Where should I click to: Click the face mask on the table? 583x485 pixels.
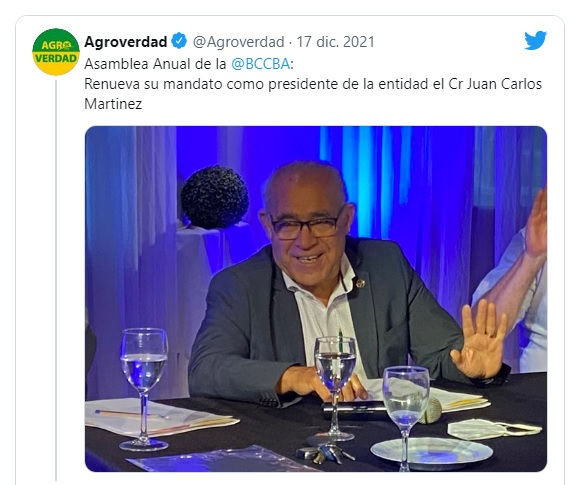click(x=494, y=429)
